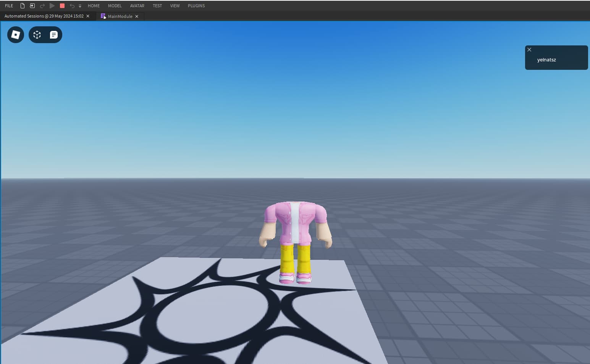Viewport: 590px width, 364px height.
Task: Toggle the chat bubble icon
Action: [x=54, y=35]
